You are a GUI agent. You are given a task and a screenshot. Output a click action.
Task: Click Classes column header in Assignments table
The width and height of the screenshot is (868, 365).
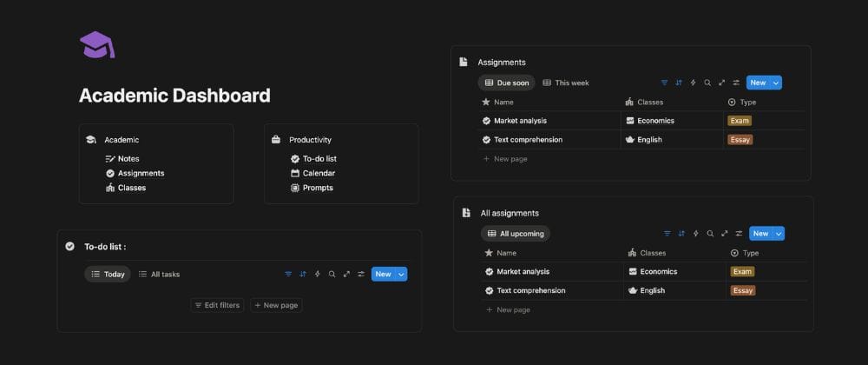[x=644, y=102]
